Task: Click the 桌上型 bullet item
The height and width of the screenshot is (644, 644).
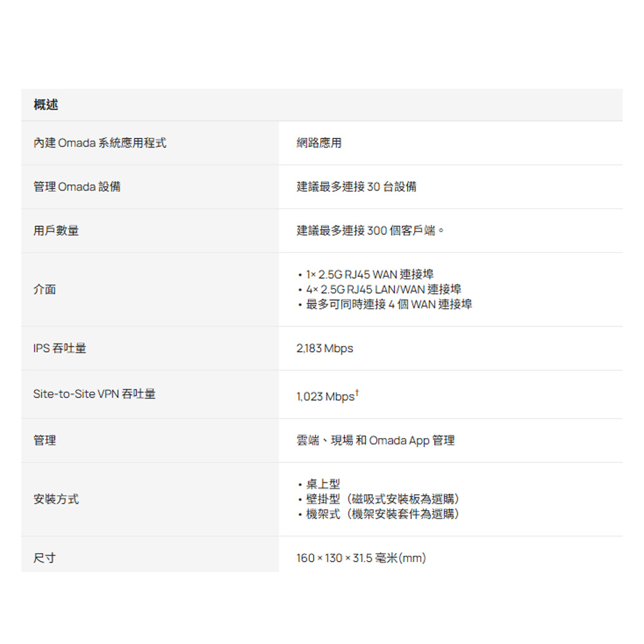Action: 323,484
